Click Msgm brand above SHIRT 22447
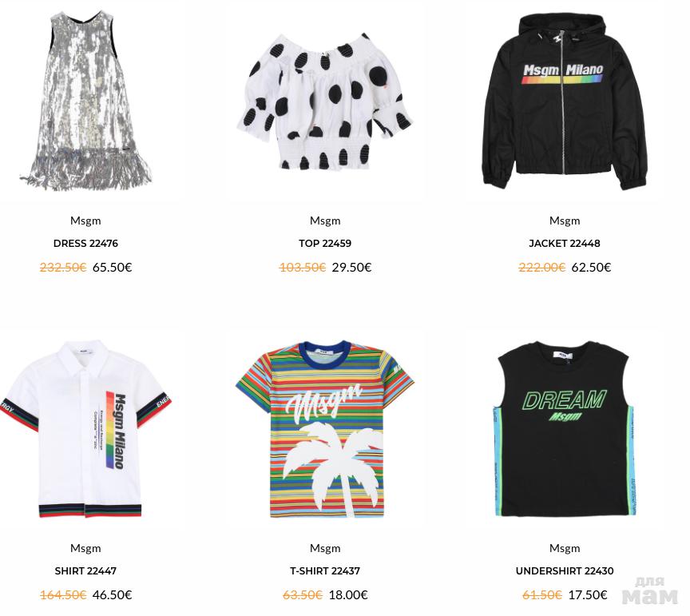Image resolution: width=690 pixels, height=616 pixels. [x=85, y=548]
